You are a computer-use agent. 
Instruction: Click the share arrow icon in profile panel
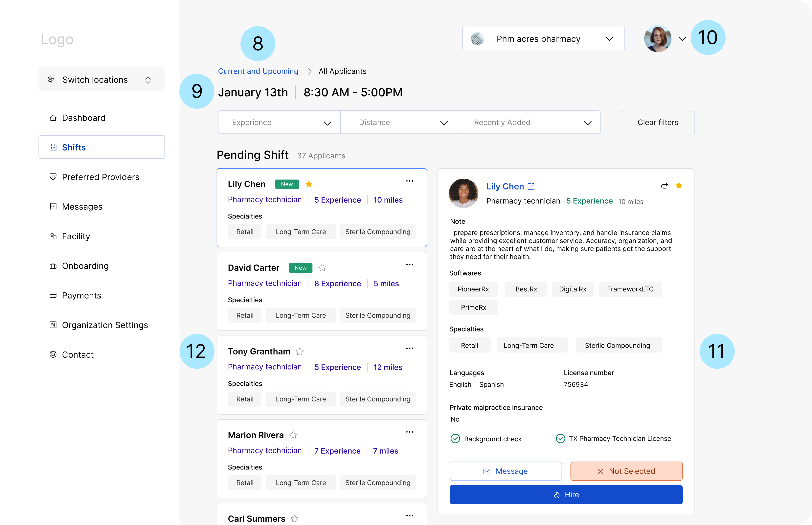664,186
